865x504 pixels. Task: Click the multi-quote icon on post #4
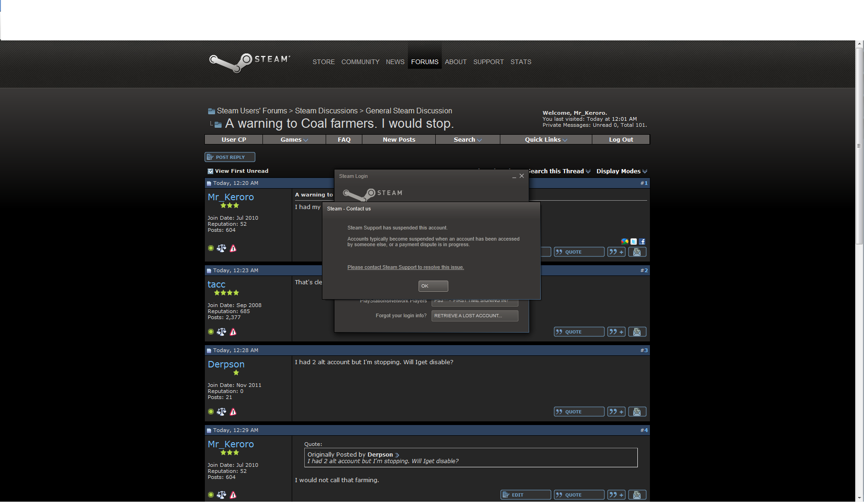(x=616, y=495)
